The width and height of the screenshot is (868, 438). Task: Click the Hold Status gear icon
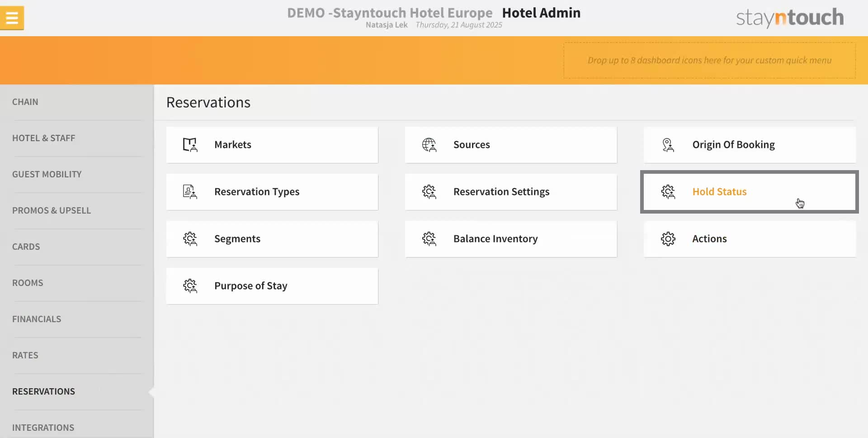tap(668, 192)
